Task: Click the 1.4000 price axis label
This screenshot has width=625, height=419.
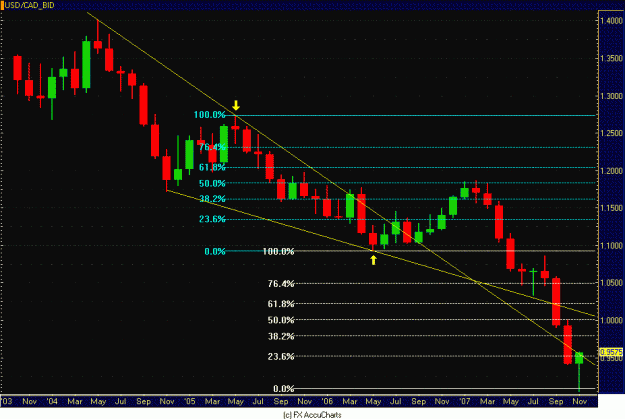Action: pos(612,21)
